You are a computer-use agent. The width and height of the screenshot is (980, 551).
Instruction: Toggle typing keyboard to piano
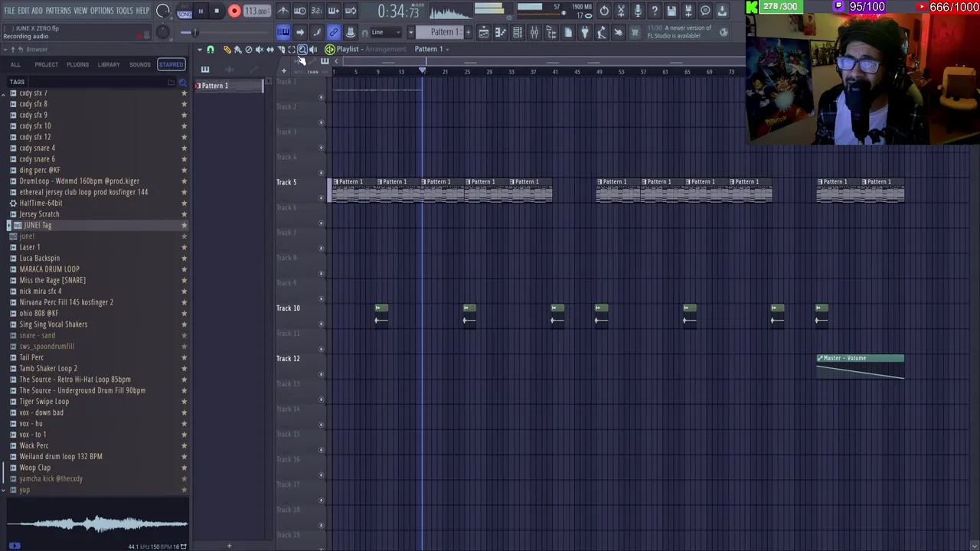(x=283, y=32)
